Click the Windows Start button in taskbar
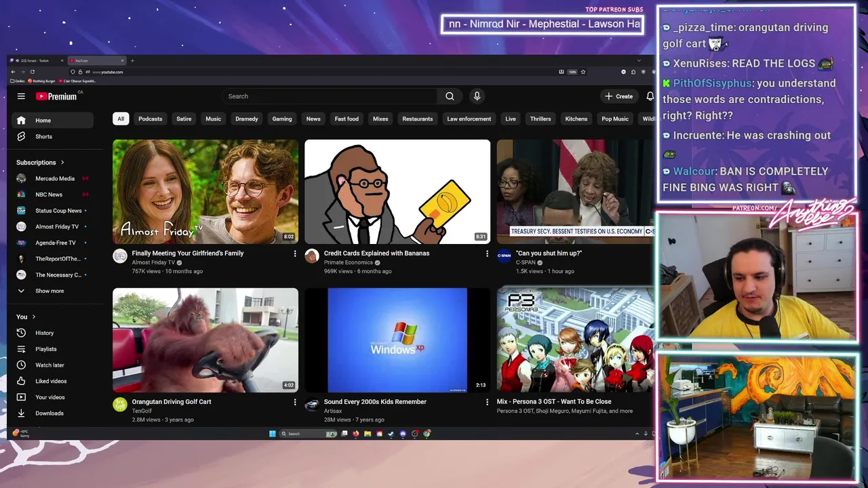 point(273,434)
